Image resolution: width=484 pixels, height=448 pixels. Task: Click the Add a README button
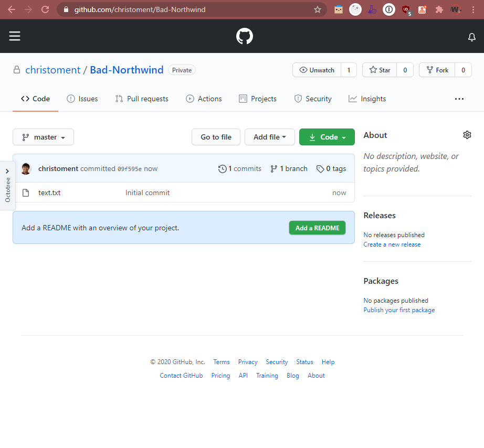click(x=317, y=228)
